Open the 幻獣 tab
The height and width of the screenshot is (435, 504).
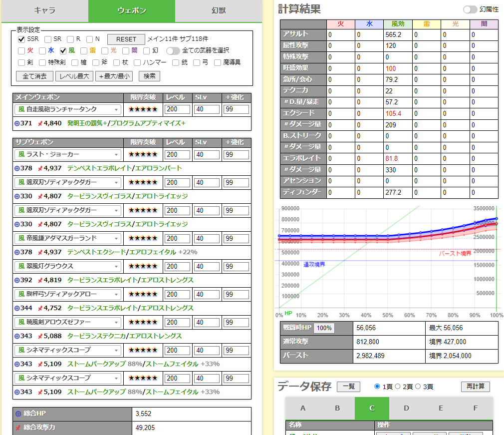(x=219, y=10)
